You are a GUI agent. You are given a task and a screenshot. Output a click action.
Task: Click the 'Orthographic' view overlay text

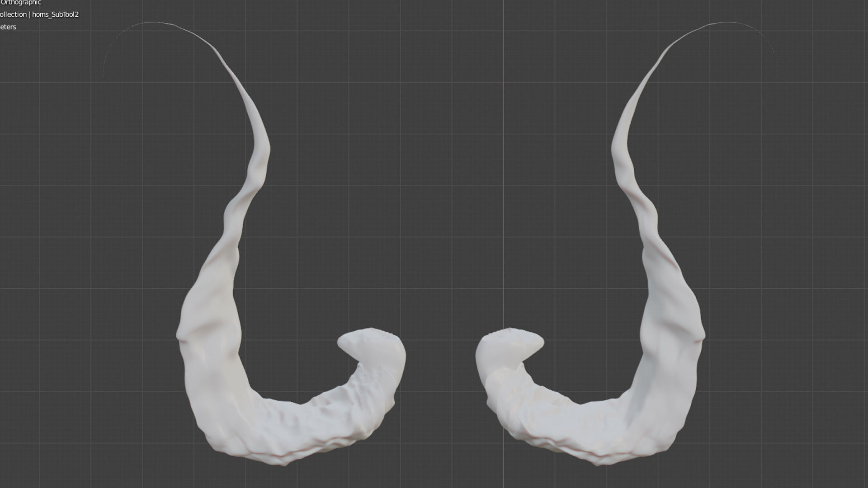(21, 3)
